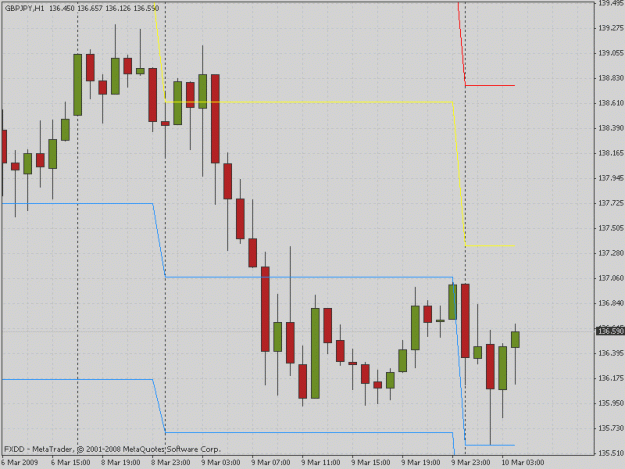This screenshot has width=625, height=469.
Task: Select the 137.945 price scale value
Action: pos(611,178)
